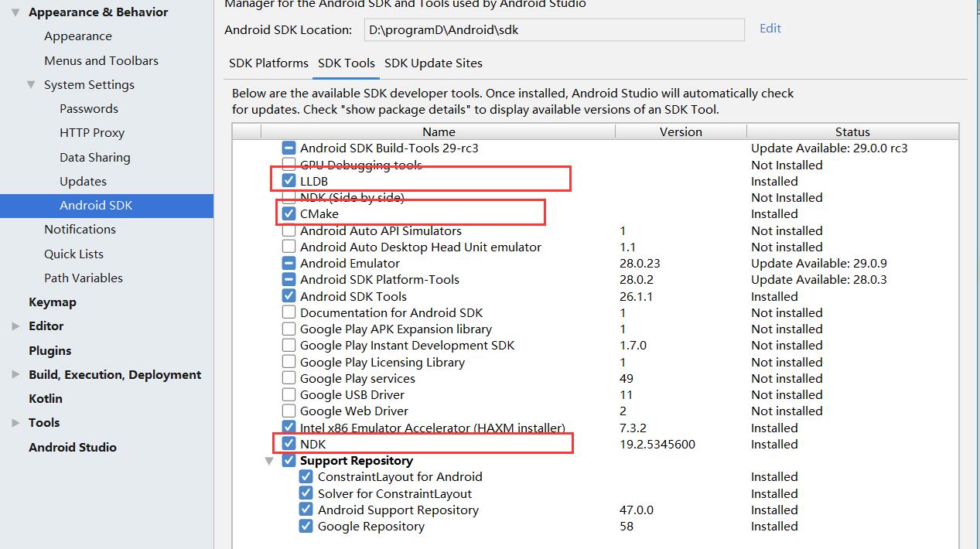The height and width of the screenshot is (549, 980).
Task: Collapse the Support Repository group
Action: pyautogui.click(x=269, y=461)
